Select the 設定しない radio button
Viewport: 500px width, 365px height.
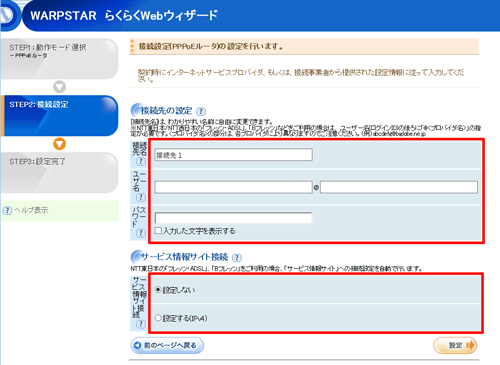click(x=158, y=290)
